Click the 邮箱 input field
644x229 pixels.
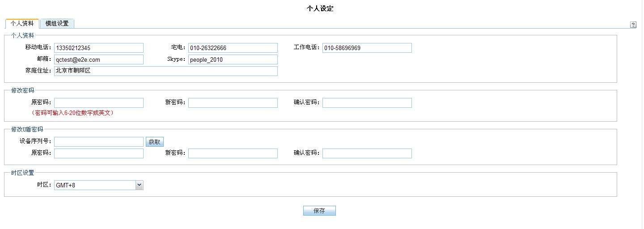[98, 59]
